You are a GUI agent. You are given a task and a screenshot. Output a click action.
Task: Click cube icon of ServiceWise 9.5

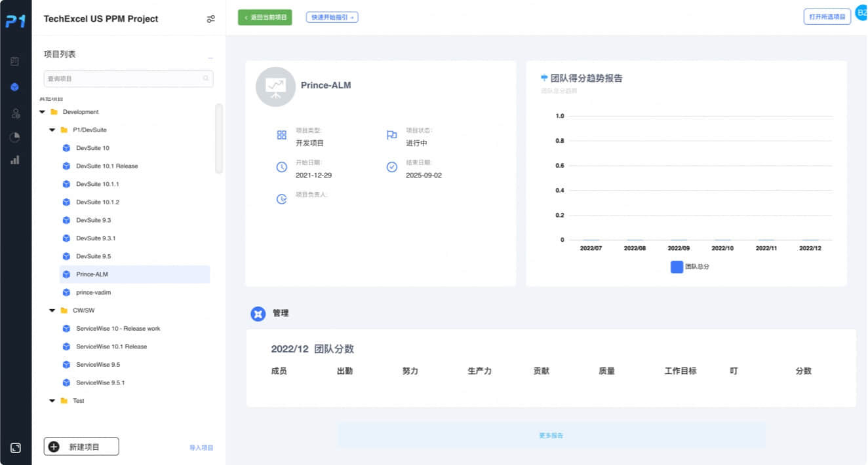pyautogui.click(x=66, y=365)
